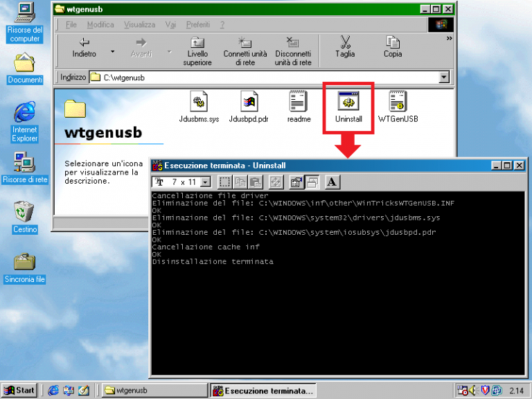The height and width of the screenshot is (399, 532).
Task: Click the blue network tray icon
Action: pos(497,391)
